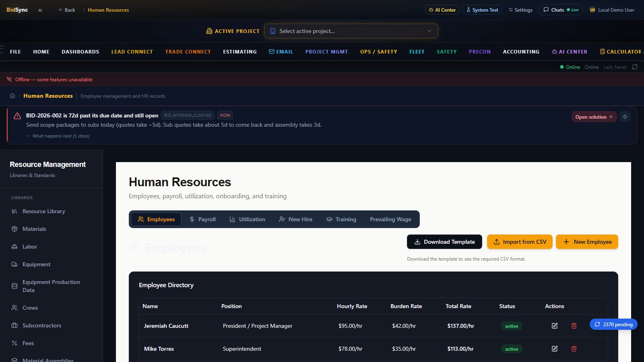The width and height of the screenshot is (644, 362).
Task: Switch to the Utilization tab
Action: (247, 219)
